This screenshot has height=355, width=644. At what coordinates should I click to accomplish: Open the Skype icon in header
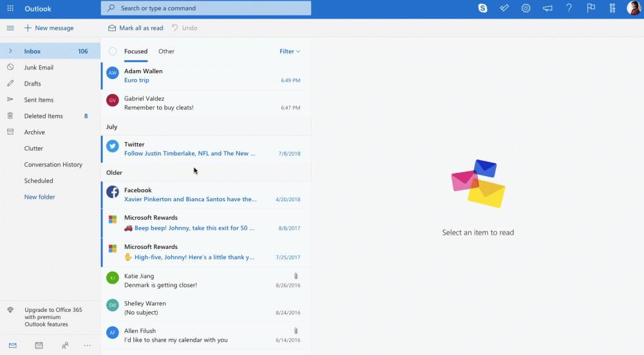coord(482,8)
